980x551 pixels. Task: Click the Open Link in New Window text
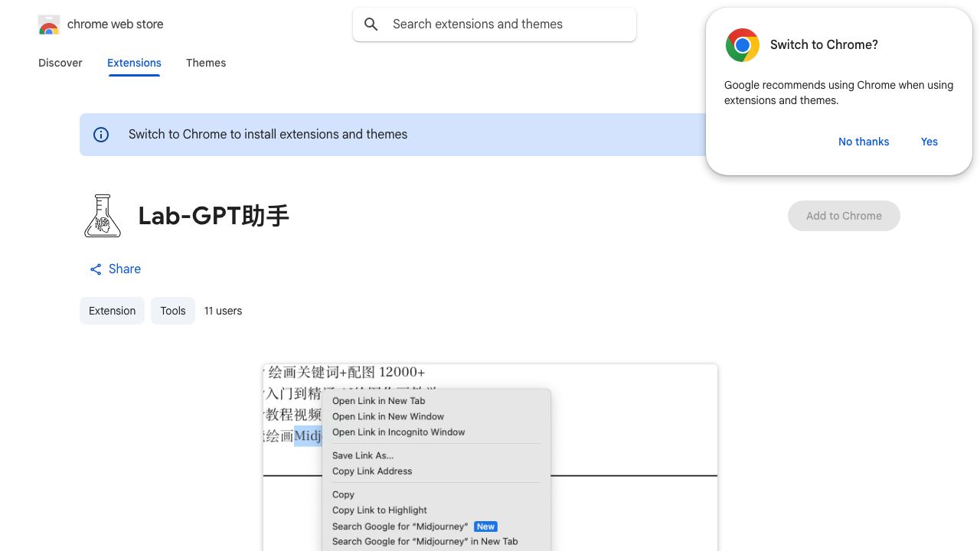[x=388, y=416]
